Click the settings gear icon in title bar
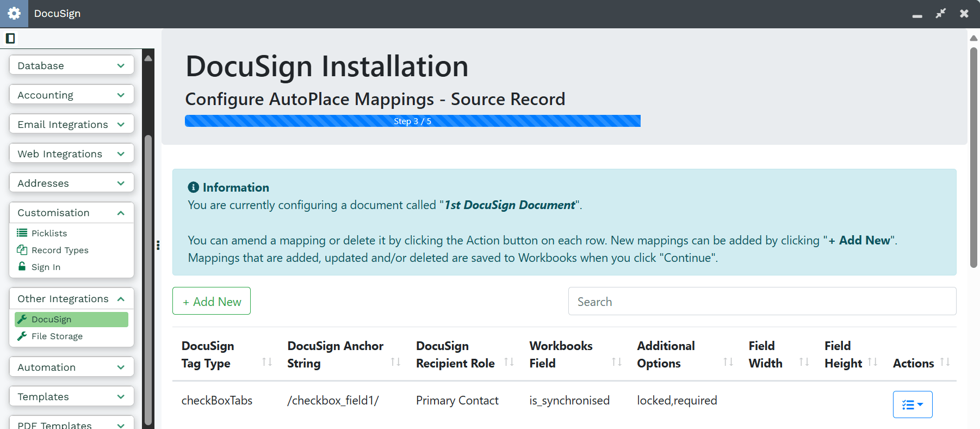This screenshot has width=980, height=429. click(x=14, y=14)
